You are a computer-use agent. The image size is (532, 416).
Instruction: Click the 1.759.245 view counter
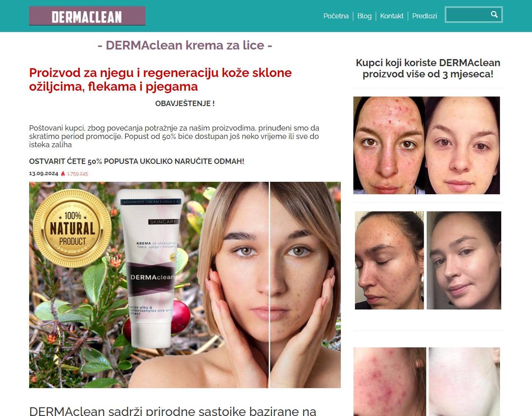pos(77,174)
